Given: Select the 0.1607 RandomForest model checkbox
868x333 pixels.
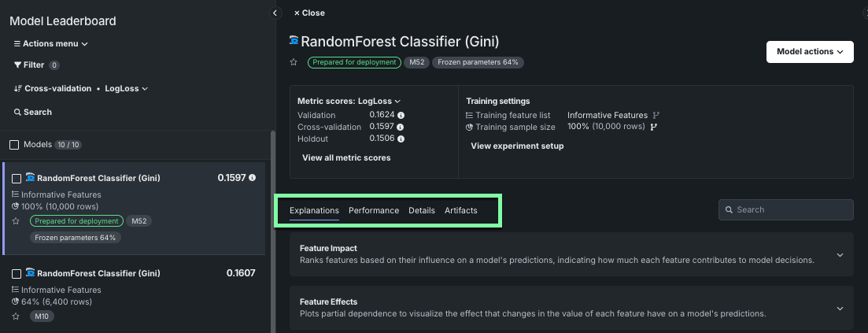Looking at the screenshot, I should (x=17, y=273).
